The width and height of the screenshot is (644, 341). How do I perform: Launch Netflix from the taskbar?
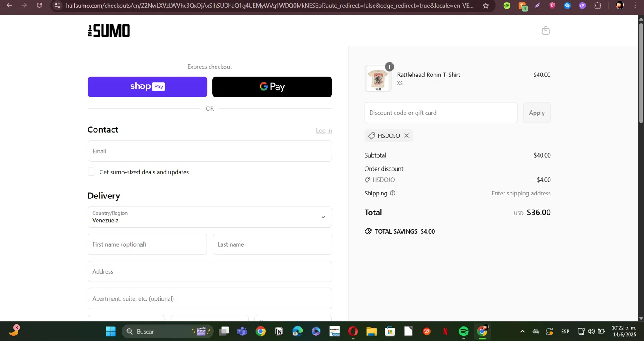point(445,332)
